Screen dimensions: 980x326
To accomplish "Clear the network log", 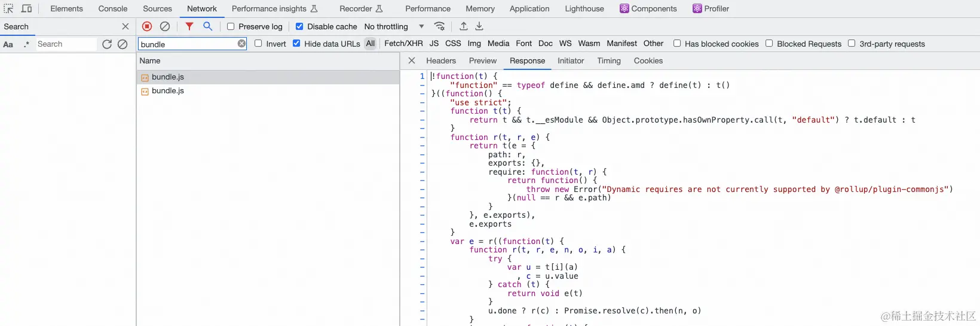I will pyautogui.click(x=165, y=26).
